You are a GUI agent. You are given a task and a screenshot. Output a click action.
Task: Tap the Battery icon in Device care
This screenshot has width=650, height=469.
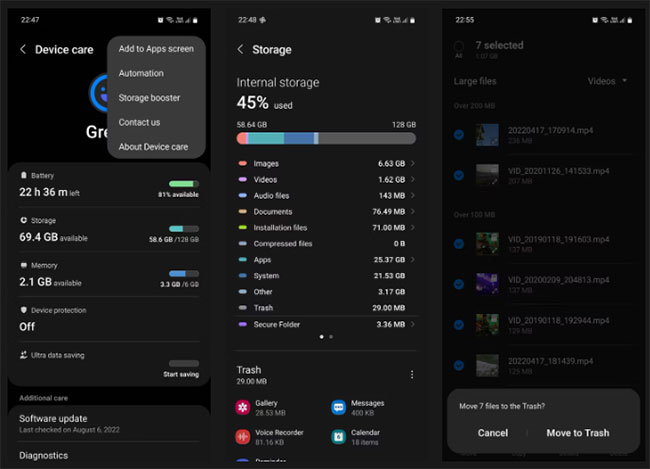[24, 175]
